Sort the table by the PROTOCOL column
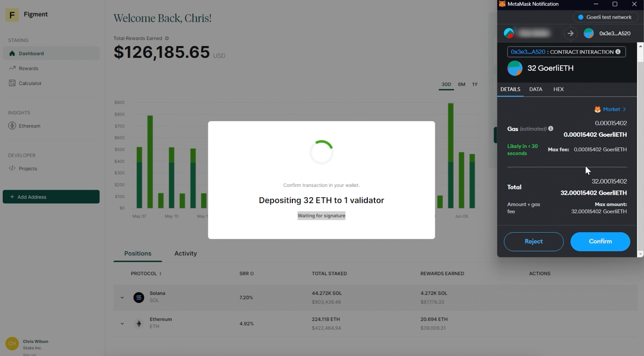The width and height of the screenshot is (644, 356). click(x=146, y=273)
